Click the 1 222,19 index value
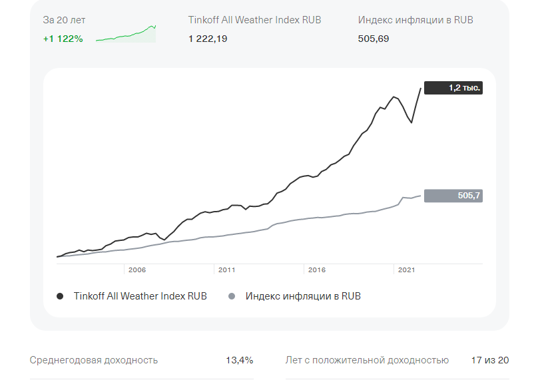This screenshot has height=392, width=540. (x=208, y=39)
